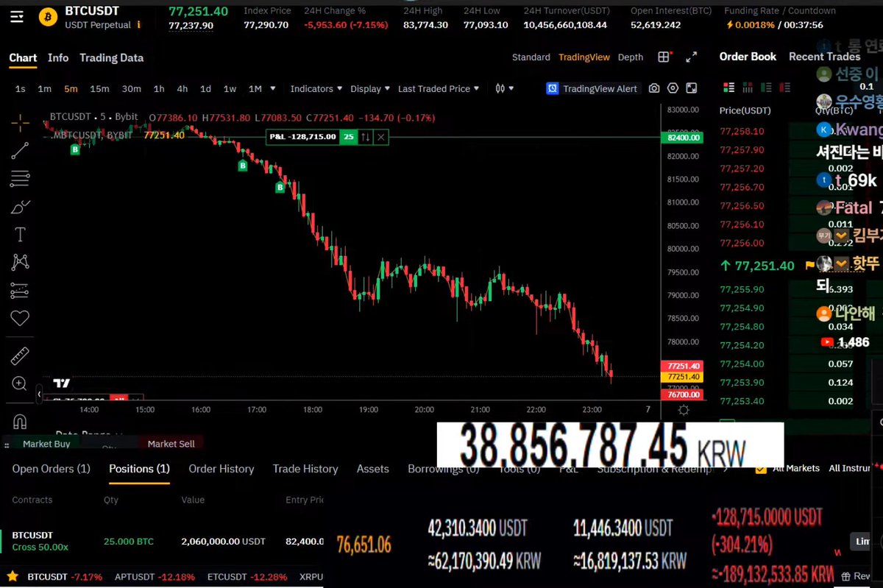Image resolution: width=883 pixels, height=588 pixels.
Task: Open chart axis settings gear icon
Action: [684, 410]
